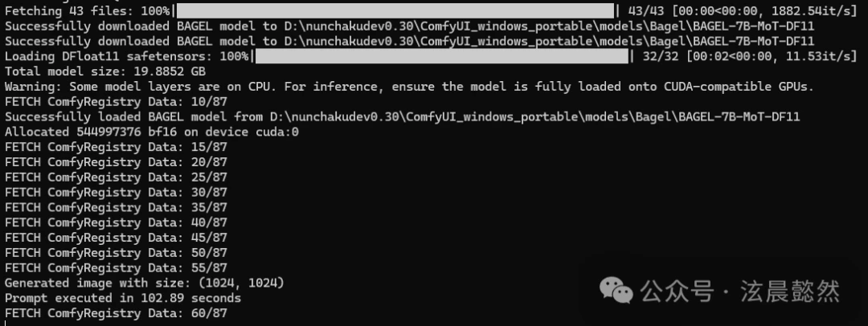This screenshot has height=326, width=868.
Task: Click the 32/32 loading counter text
Action: [x=659, y=56]
